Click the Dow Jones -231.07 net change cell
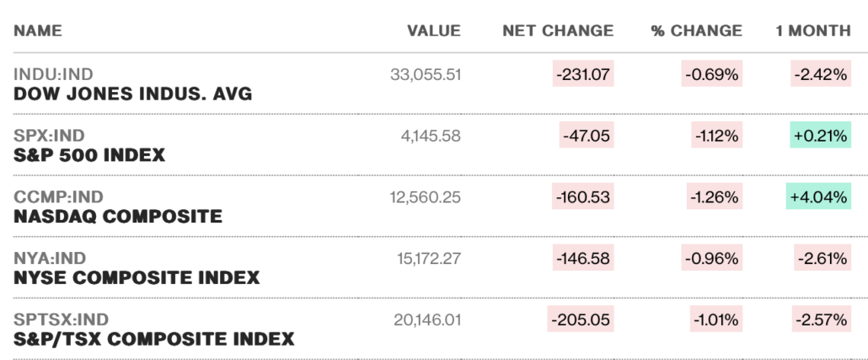Viewport: 868px width, 360px height. pyautogui.click(x=583, y=74)
